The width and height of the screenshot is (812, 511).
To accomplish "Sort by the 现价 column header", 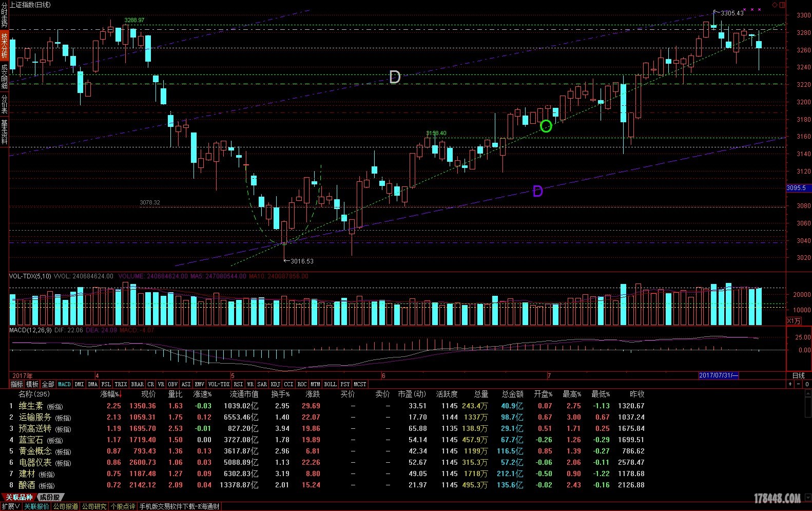I will click(148, 394).
